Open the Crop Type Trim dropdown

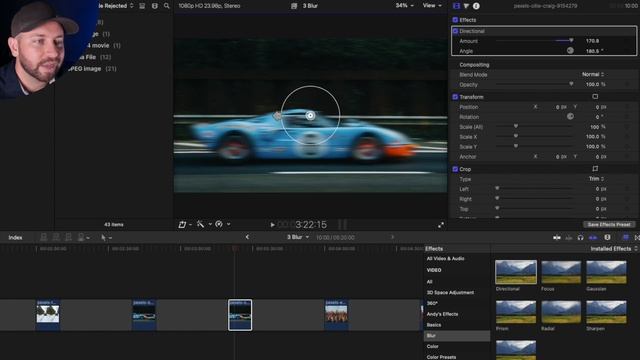(596, 179)
